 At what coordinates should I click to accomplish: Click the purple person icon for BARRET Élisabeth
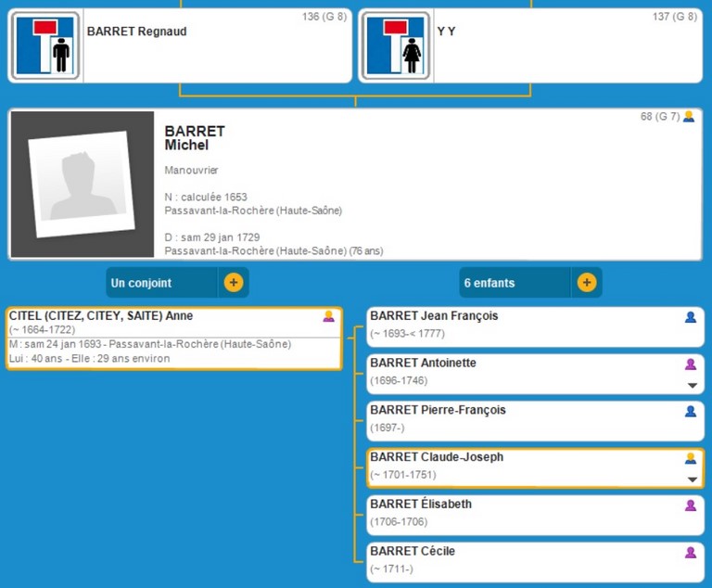click(690, 505)
